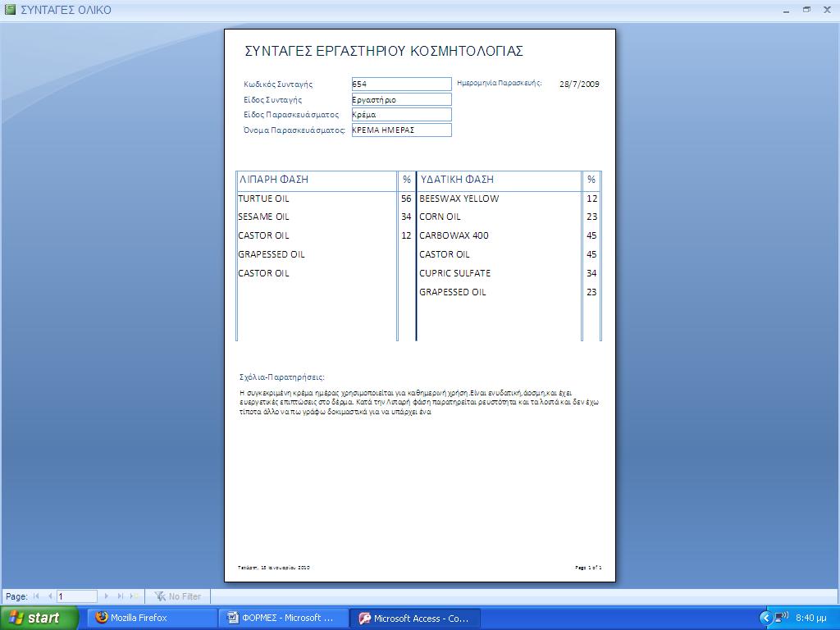
Task: Click the page arrow with yellow star
Action: (134, 596)
